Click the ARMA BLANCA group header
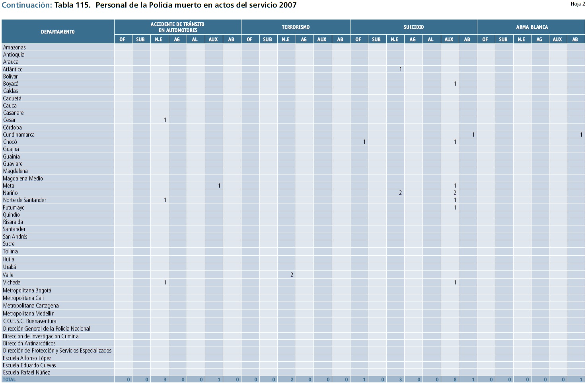The width and height of the screenshot is (588, 384). tap(532, 27)
